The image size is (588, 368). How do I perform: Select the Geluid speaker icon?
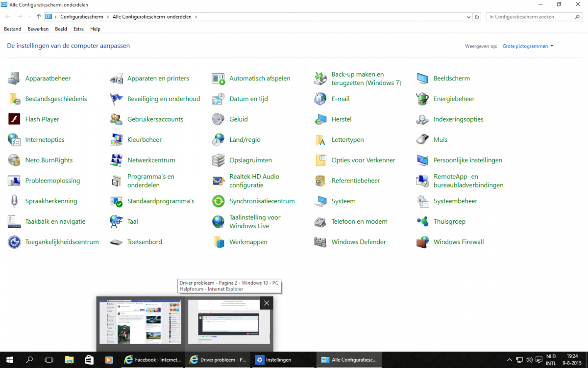(218, 119)
